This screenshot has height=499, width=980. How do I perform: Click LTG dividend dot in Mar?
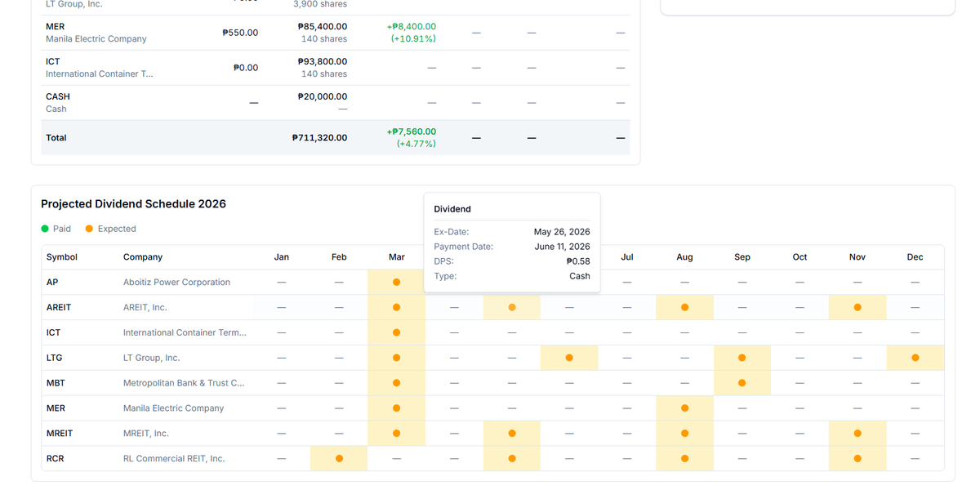396,358
